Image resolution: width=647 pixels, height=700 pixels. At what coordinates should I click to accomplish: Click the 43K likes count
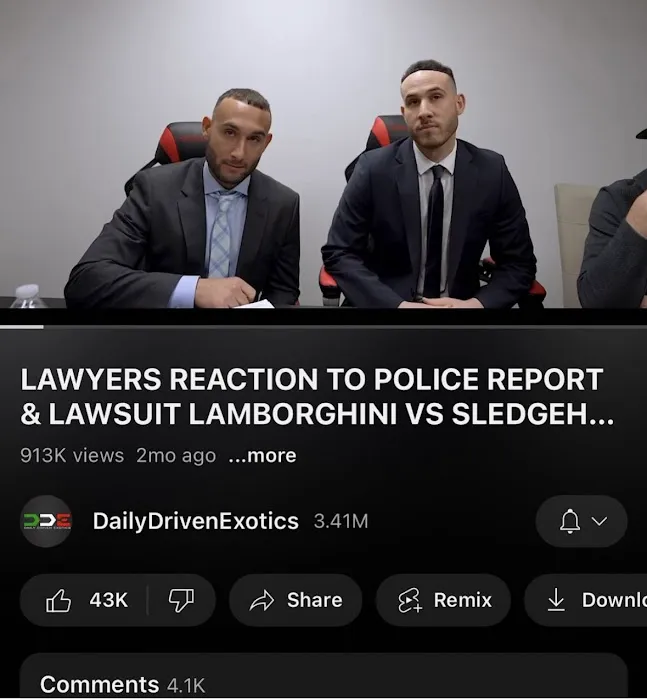109,600
